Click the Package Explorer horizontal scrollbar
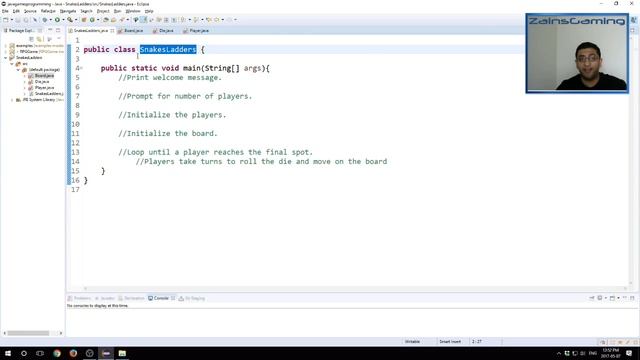Image resolution: width=640 pixels, height=360 pixels. click(28, 333)
